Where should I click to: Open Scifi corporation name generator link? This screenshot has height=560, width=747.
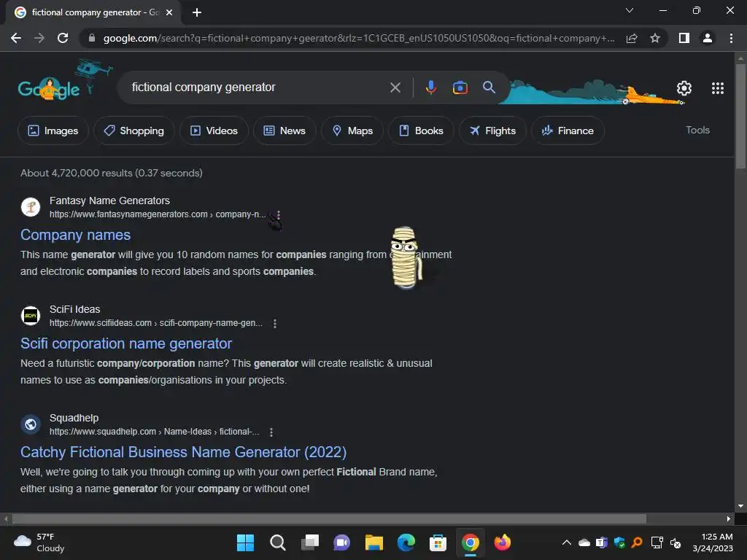[126, 343]
